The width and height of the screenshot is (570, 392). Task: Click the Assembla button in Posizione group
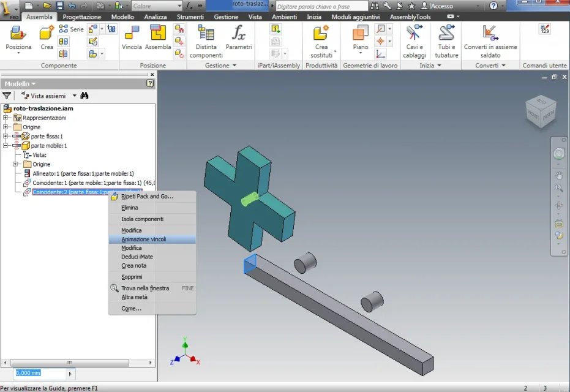point(158,37)
